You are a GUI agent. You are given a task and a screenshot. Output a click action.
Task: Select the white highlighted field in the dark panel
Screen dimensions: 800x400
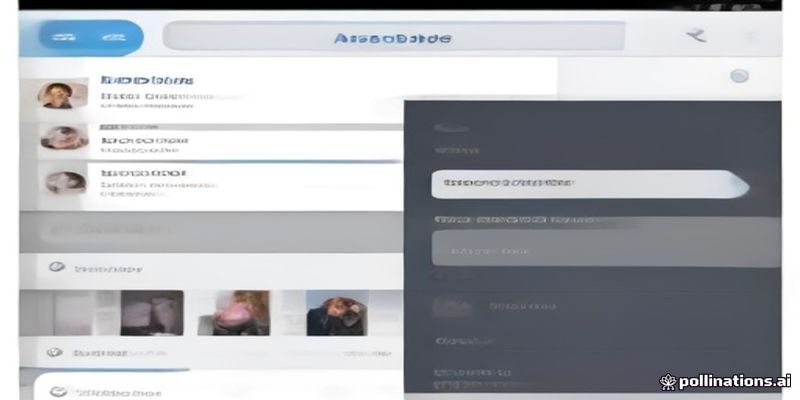coord(590,184)
